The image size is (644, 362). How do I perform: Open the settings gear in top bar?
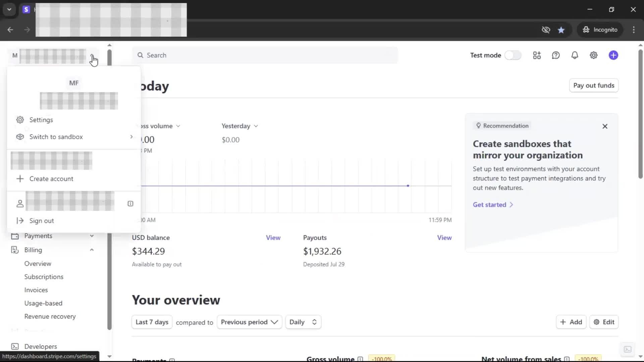point(594,55)
